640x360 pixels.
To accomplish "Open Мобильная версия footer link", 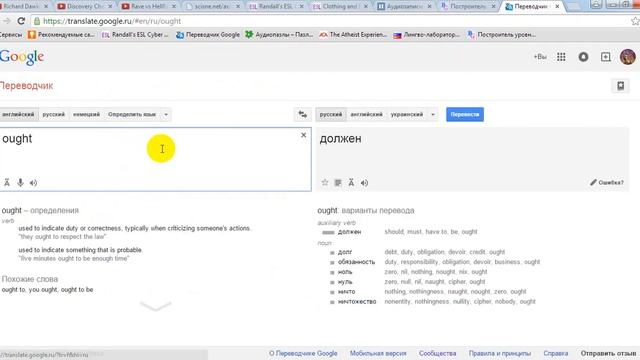I will click(x=378, y=353).
